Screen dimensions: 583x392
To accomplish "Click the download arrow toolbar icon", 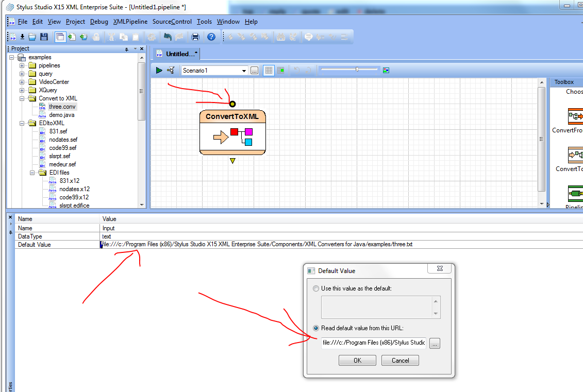I will [x=22, y=37].
